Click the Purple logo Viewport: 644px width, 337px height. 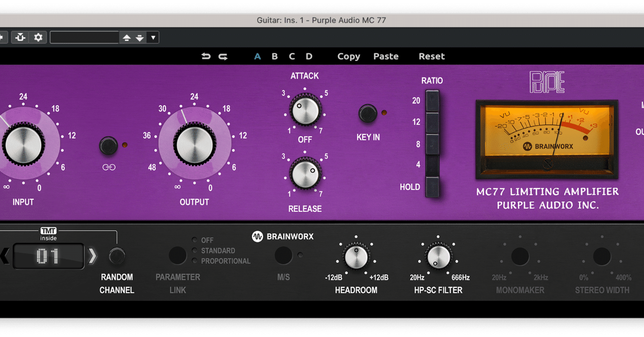point(547,82)
